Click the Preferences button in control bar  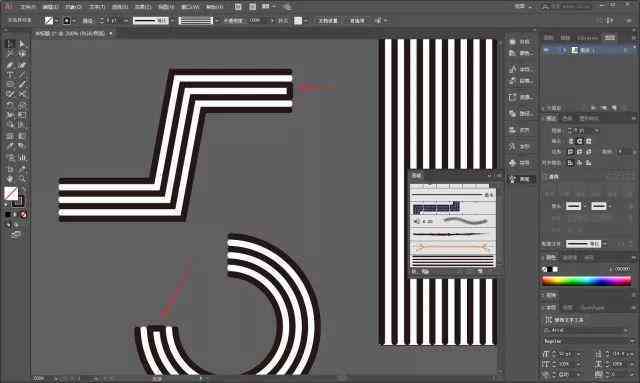(357, 20)
